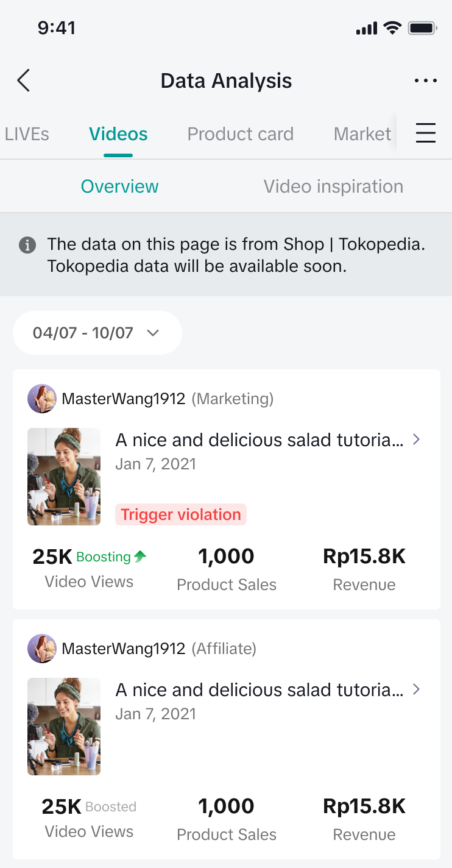
Task: Open first video details via chevron
Action: [417, 439]
